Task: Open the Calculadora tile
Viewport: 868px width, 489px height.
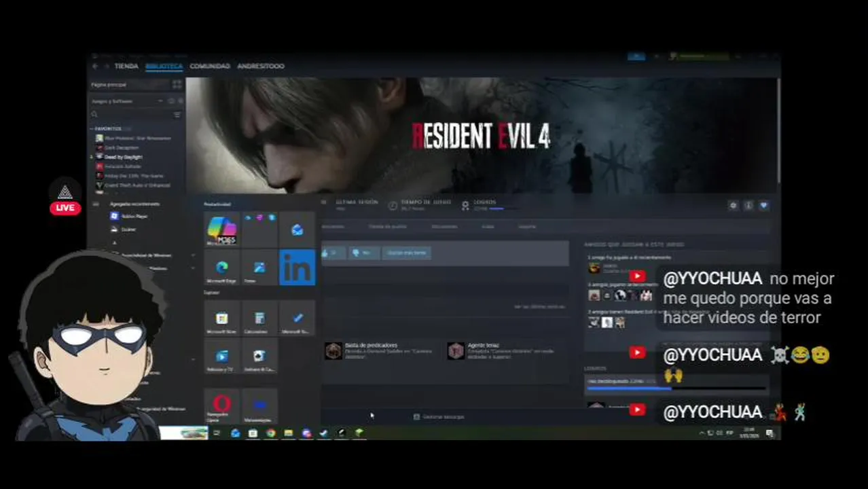Action: click(x=259, y=319)
